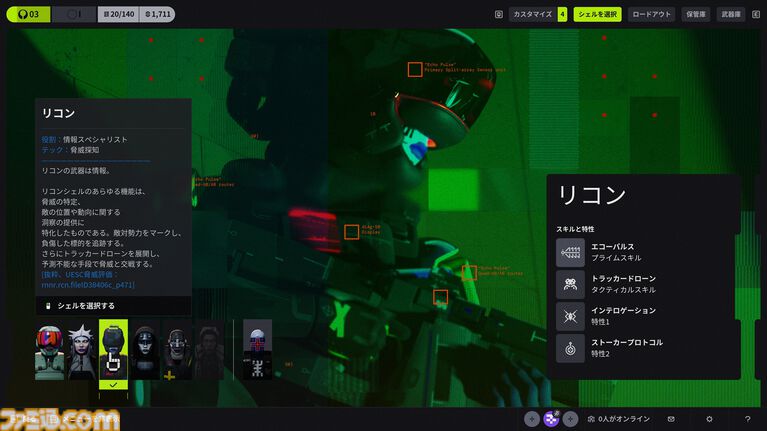Screen dimensions: 767x431
Task: Choose the red-helmet shell portrait
Action: [49, 352]
